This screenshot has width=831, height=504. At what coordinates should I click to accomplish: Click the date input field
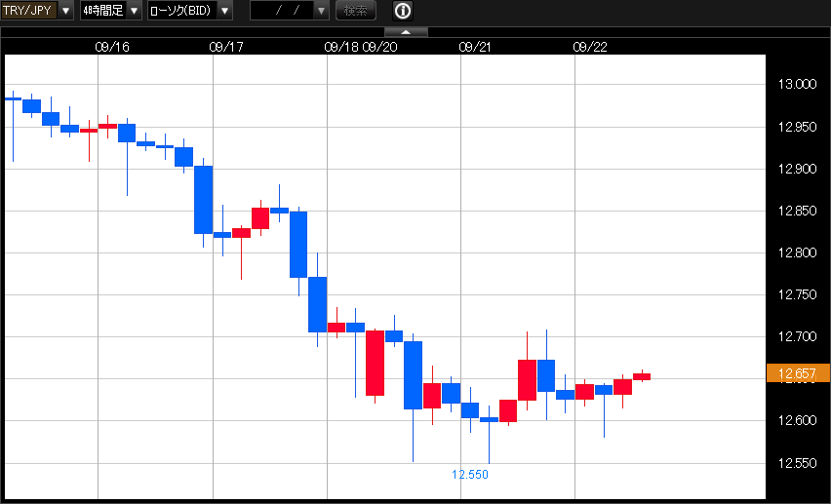[282, 11]
